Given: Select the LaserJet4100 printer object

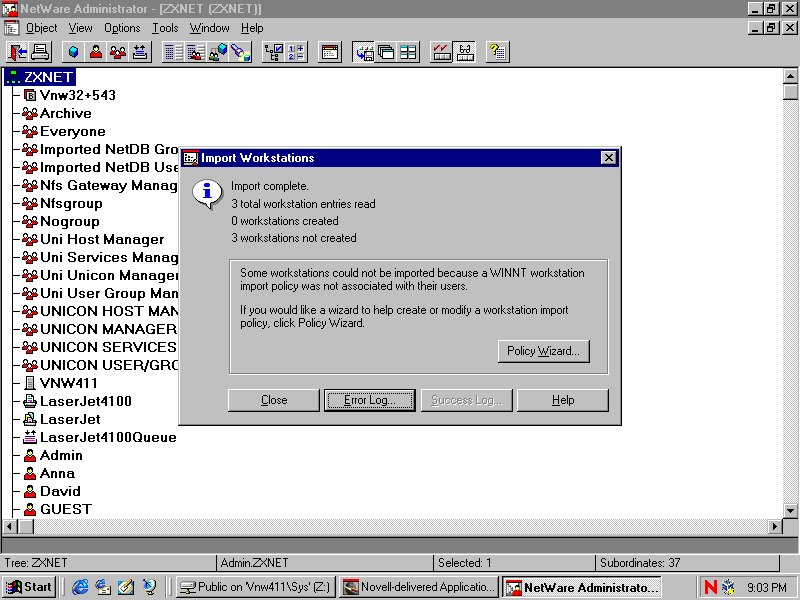Looking at the screenshot, I should click(x=85, y=401).
